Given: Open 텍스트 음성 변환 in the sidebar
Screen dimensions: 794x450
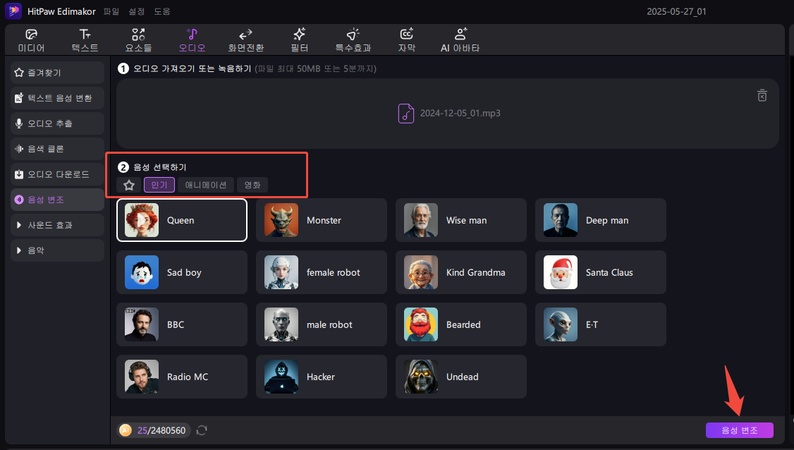Looking at the screenshot, I should click(56, 98).
